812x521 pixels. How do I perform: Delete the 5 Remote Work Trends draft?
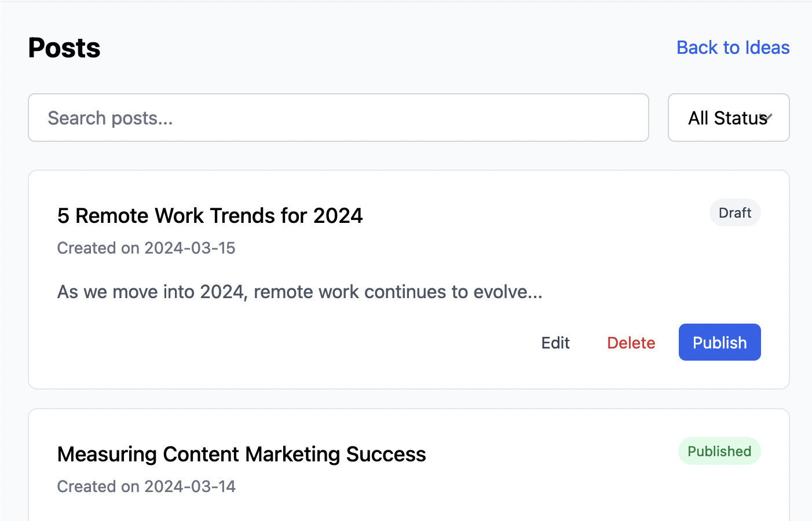(631, 342)
